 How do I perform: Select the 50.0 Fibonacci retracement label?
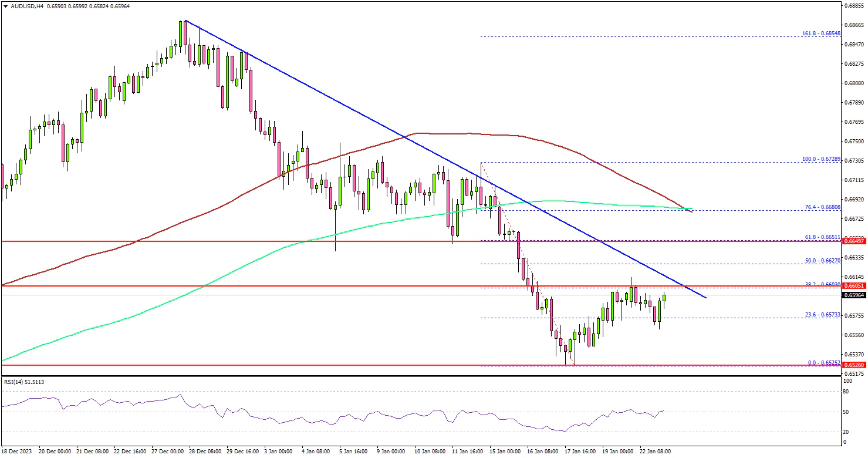(x=821, y=260)
